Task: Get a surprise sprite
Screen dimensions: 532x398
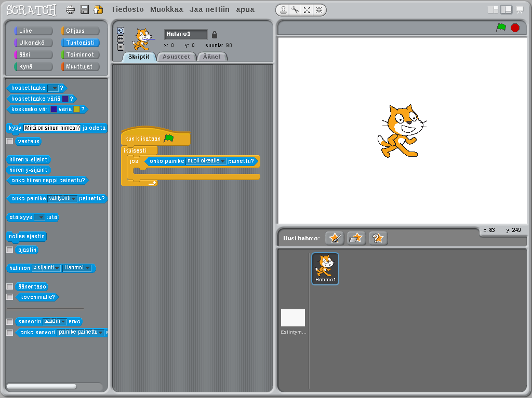Action: click(x=378, y=238)
